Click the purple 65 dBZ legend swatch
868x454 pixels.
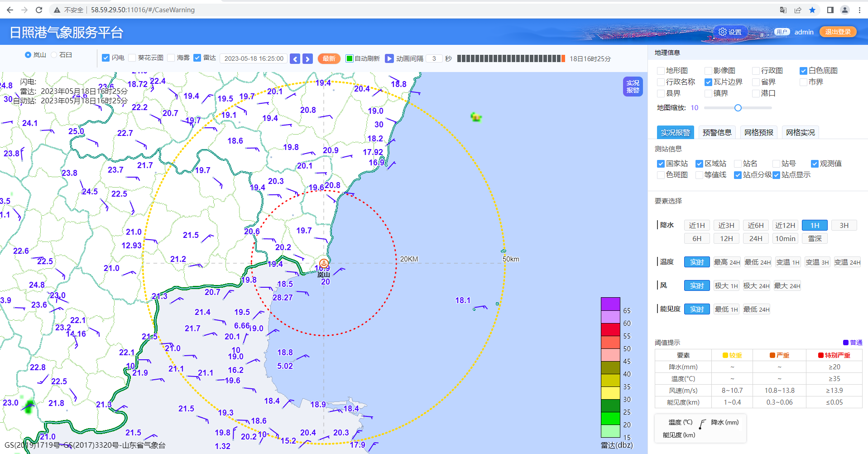click(610, 304)
